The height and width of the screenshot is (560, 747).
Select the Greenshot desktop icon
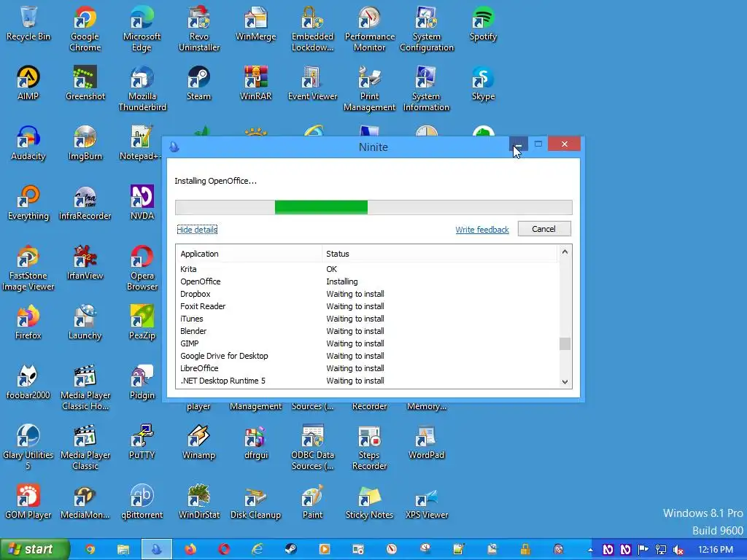coord(85,83)
